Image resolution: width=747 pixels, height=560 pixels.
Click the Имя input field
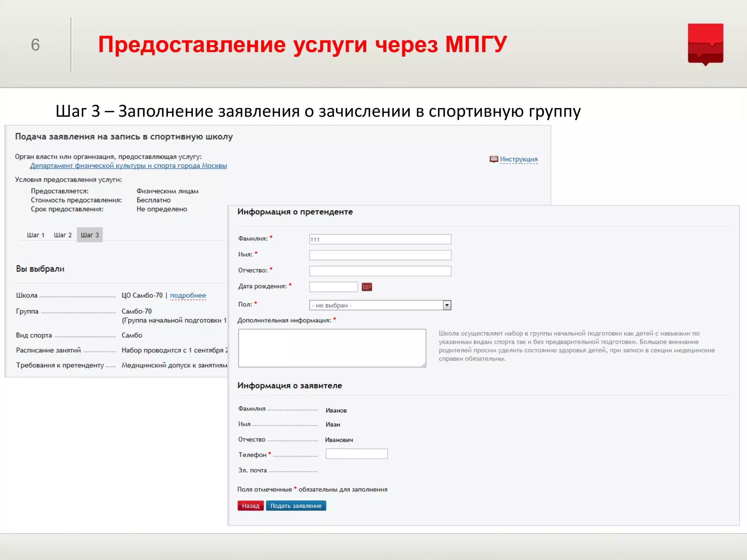(380, 255)
